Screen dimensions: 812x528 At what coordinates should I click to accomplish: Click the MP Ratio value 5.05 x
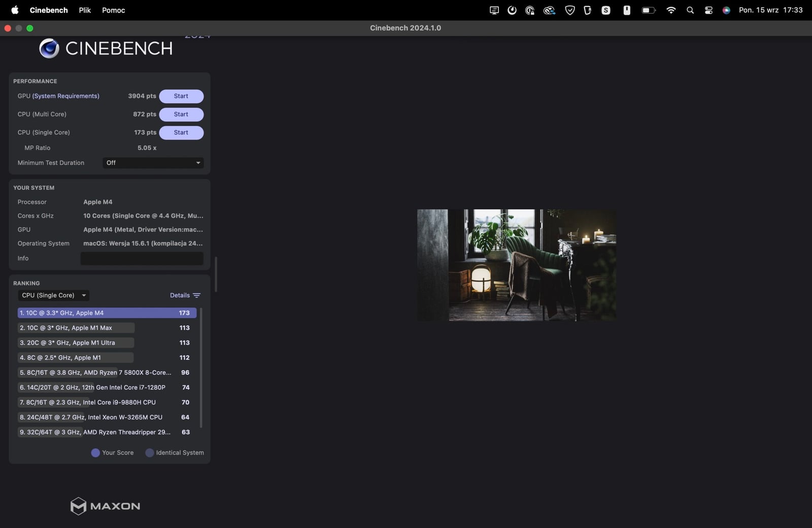[x=147, y=148]
